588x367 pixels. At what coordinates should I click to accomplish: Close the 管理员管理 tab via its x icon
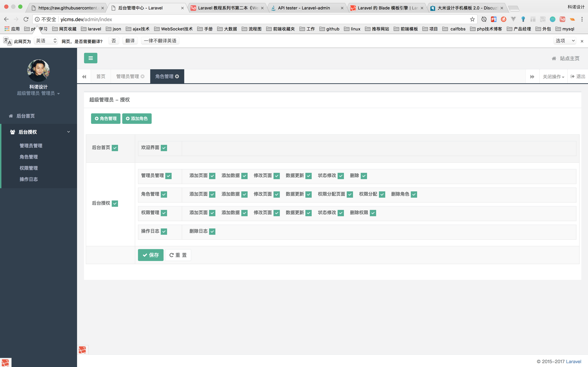click(x=143, y=76)
